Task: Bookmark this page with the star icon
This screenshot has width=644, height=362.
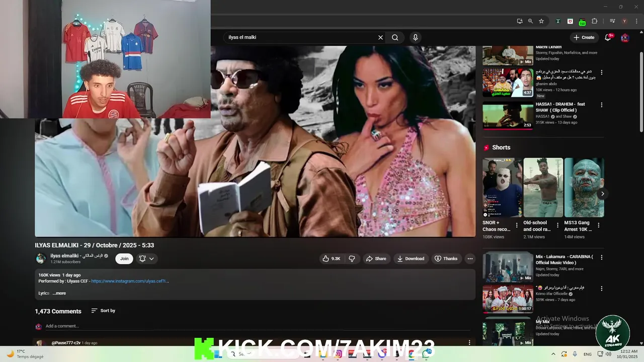Action: [541, 21]
